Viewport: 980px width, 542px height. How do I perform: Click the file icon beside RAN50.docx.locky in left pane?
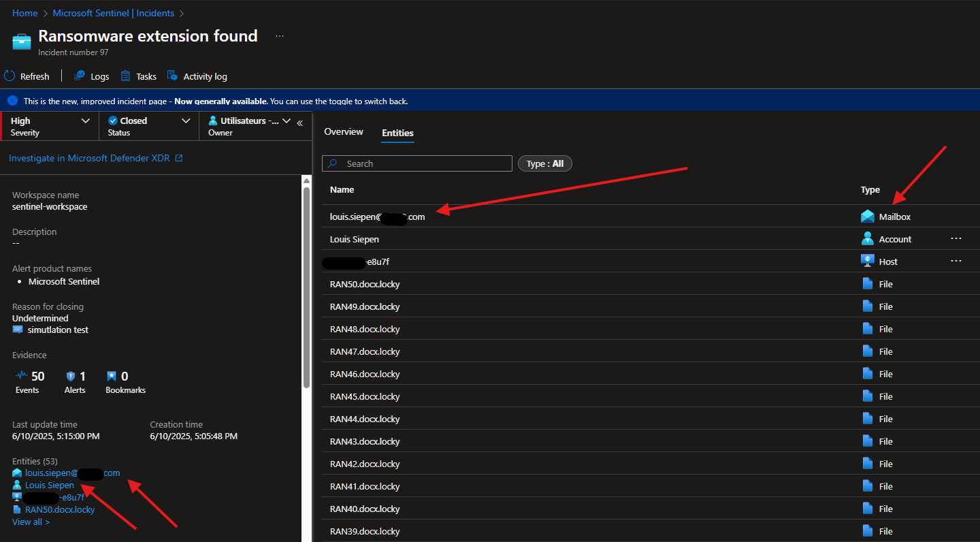click(x=17, y=509)
